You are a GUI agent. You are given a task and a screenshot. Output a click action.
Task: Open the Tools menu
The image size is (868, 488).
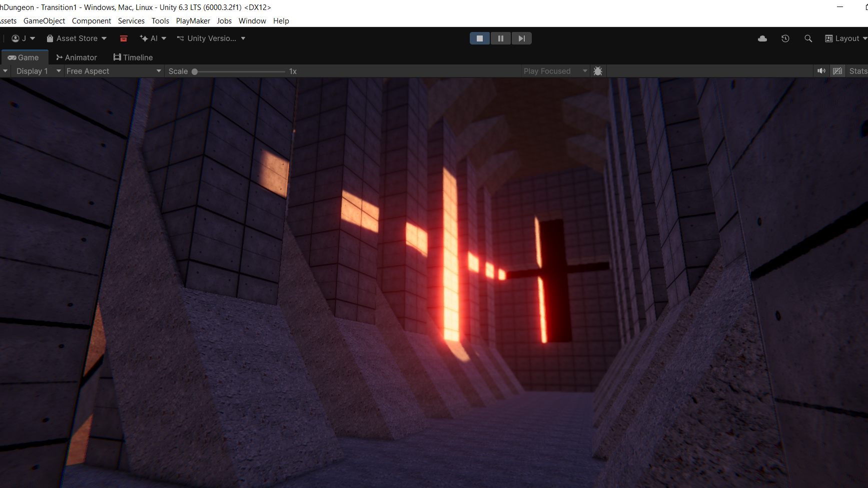(160, 21)
